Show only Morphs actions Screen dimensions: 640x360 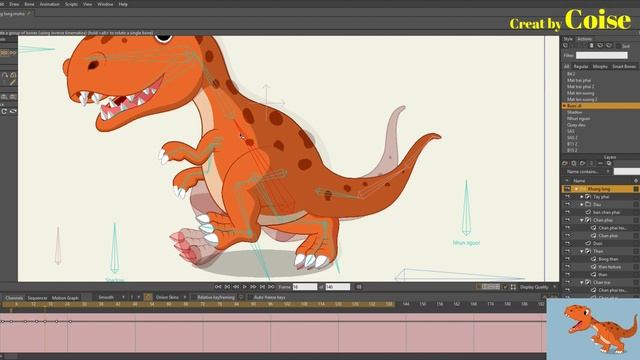click(x=600, y=66)
